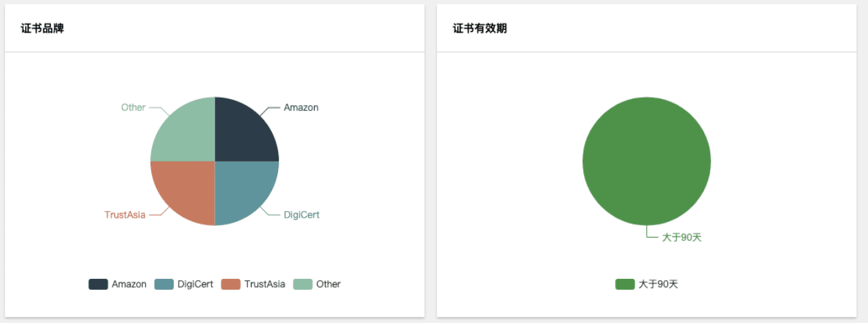Toggle DigiCert series in the legend
The width and height of the screenshot is (868, 323).
coord(184,284)
